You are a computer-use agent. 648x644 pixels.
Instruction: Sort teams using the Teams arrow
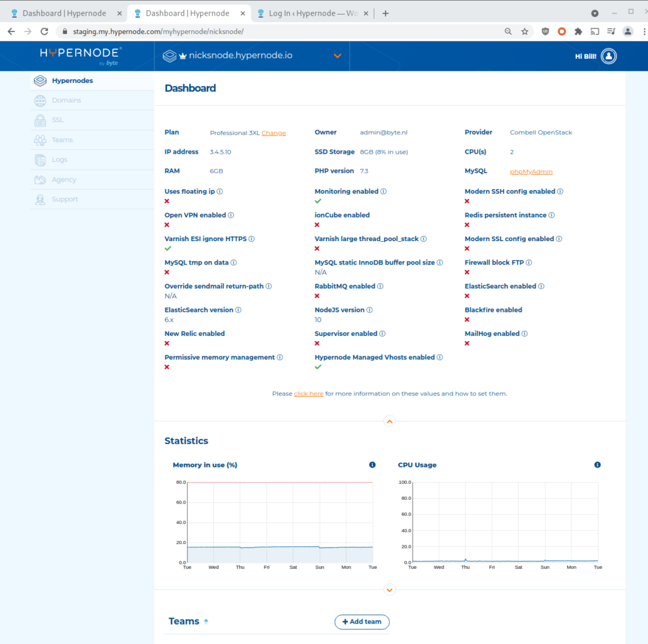point(206,621)
